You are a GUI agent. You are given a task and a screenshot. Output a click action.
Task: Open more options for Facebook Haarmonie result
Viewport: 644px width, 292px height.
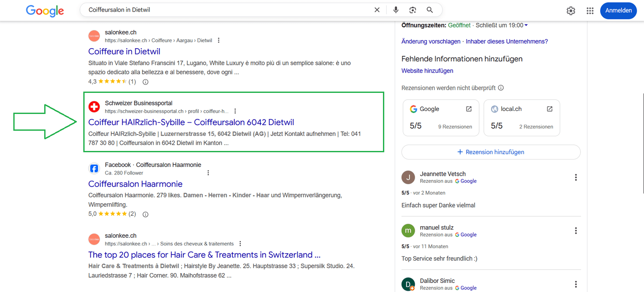tap(208, 173)
